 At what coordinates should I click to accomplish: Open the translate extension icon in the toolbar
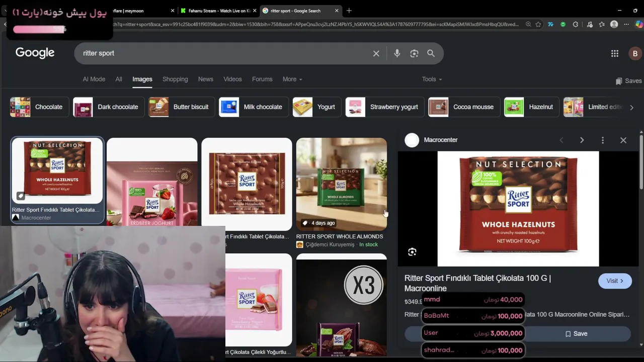[550, 24]
